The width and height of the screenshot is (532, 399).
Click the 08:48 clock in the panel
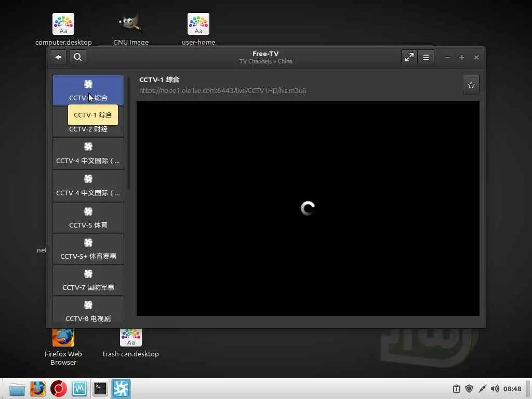tap(512, 389)
